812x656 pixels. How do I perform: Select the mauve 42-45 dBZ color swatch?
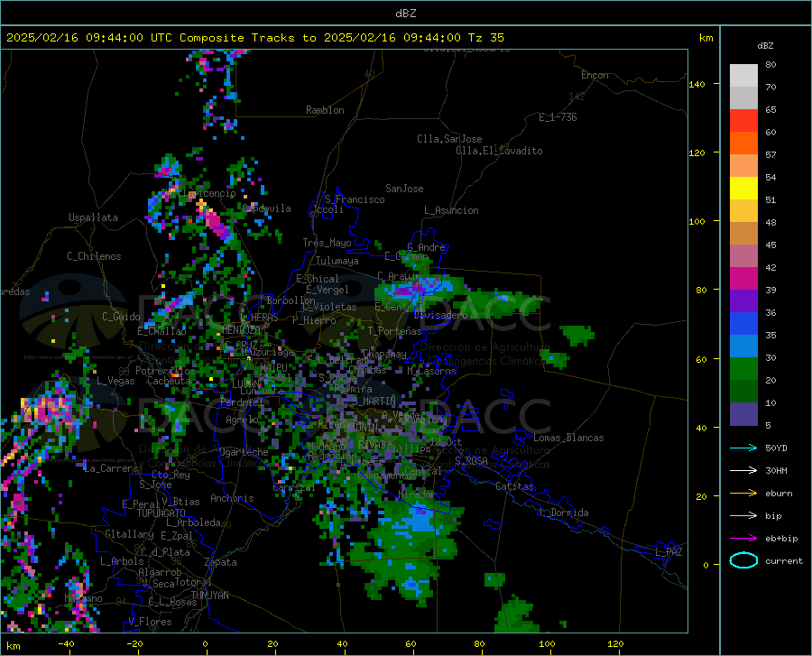point(743,256)
